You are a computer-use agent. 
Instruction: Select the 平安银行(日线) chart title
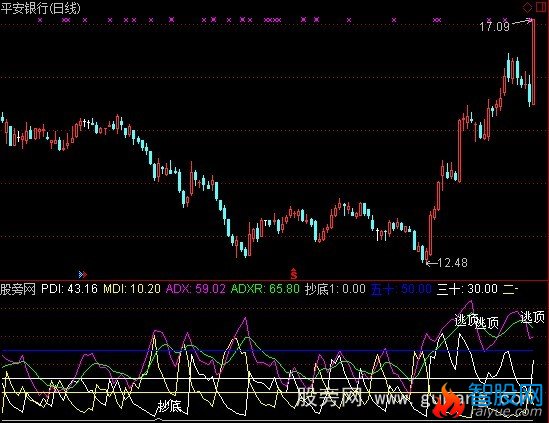click(x=41, y=8)
